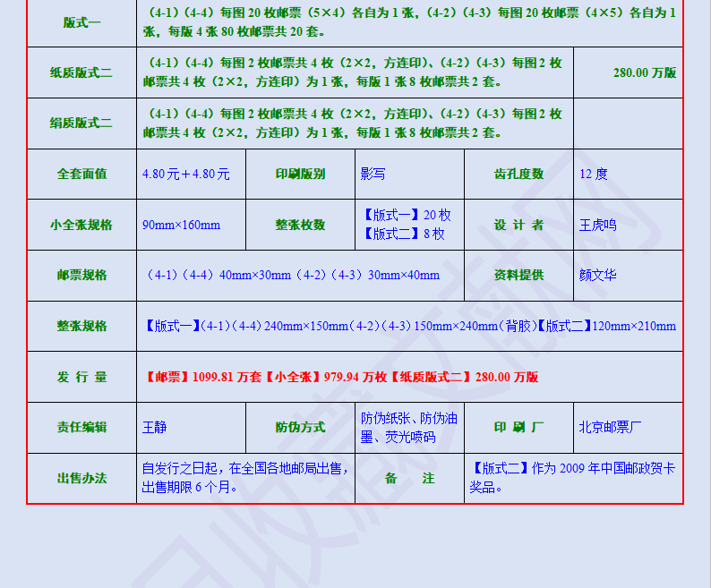Click the 备注 label cell
The image size is (711, 588).
(x=409, y=478)
